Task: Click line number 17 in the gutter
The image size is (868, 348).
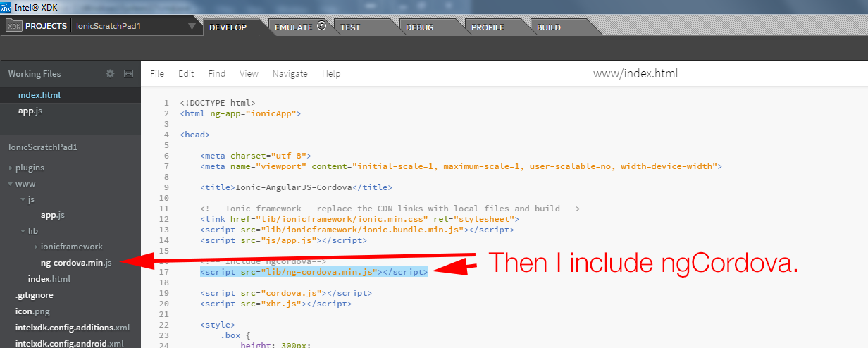Action: pos(164,272)
